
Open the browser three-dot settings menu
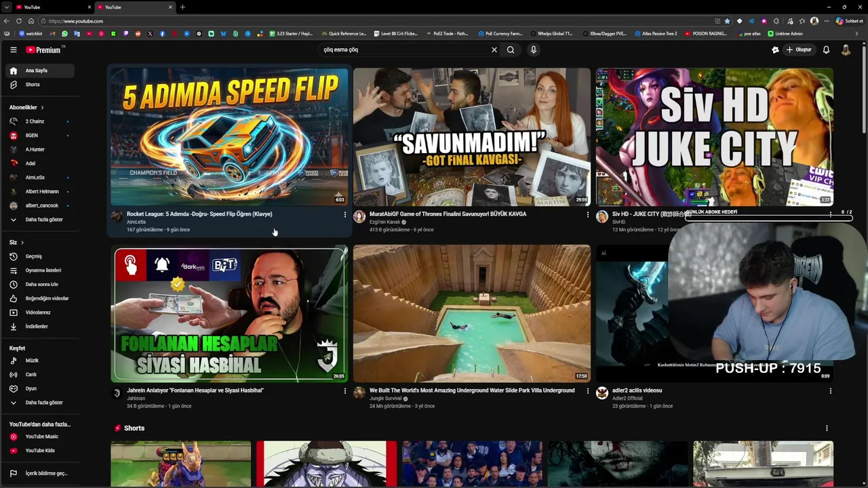pyautogui.click(x=826, y=21)
